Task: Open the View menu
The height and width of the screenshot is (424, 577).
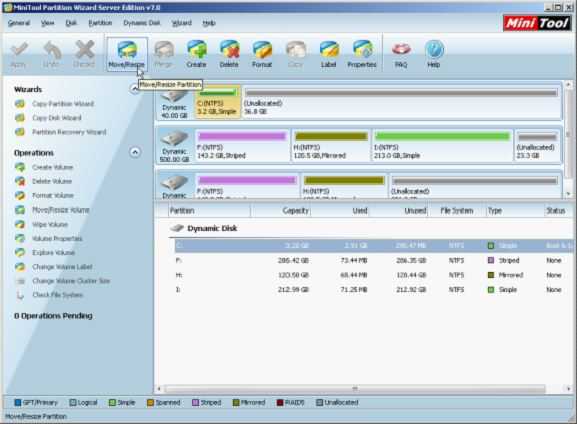Action: click(47, 23)
